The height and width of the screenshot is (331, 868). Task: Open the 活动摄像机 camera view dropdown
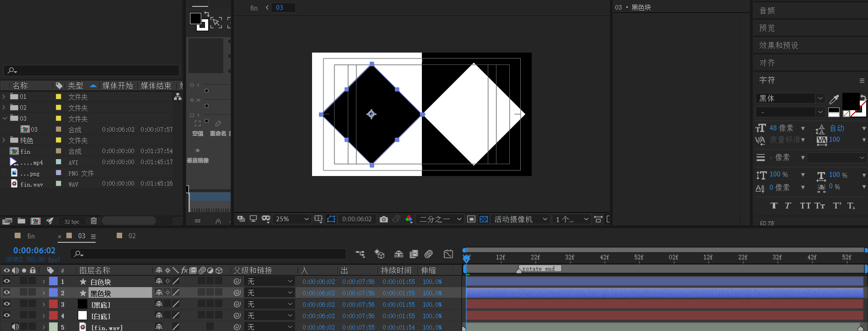[521, 219]
